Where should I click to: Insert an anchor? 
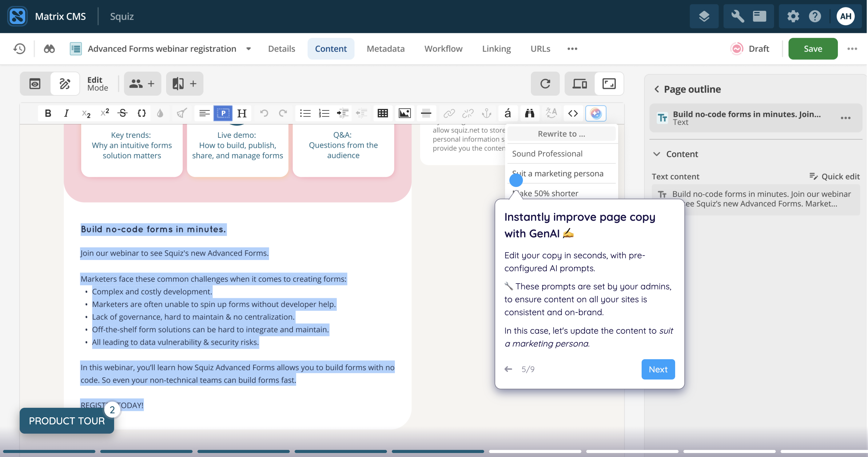pyautogui.click(x=487, y=113)
